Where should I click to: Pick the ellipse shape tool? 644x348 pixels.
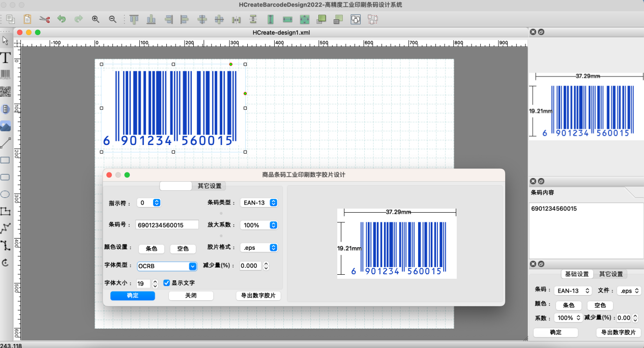[6, 194]
